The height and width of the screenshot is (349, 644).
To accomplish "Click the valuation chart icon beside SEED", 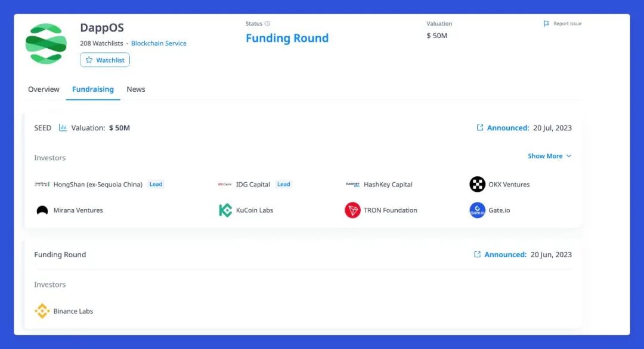I will coord(63,127).
